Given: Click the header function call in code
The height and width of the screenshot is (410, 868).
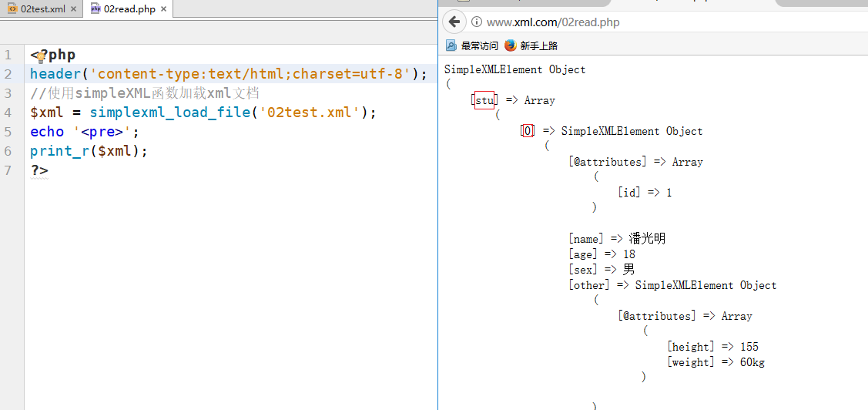Looking at the screenshot, I should [55, 74].
